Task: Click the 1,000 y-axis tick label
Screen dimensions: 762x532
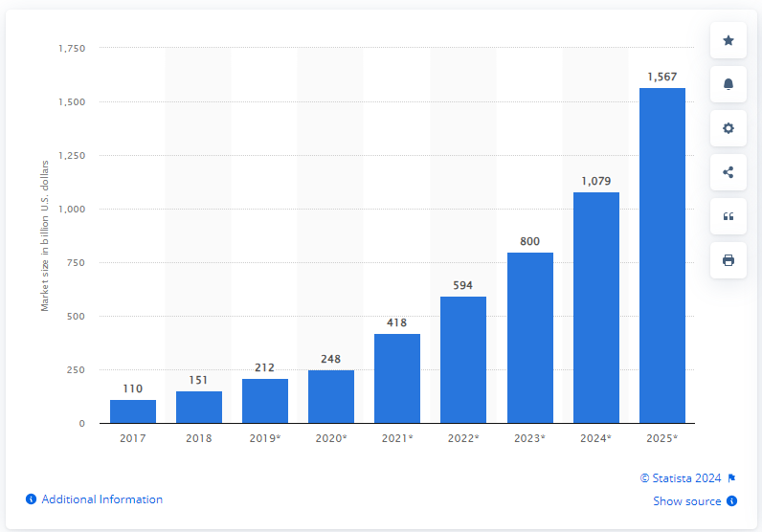Action: pyautogui.click(x=72, y=209)
